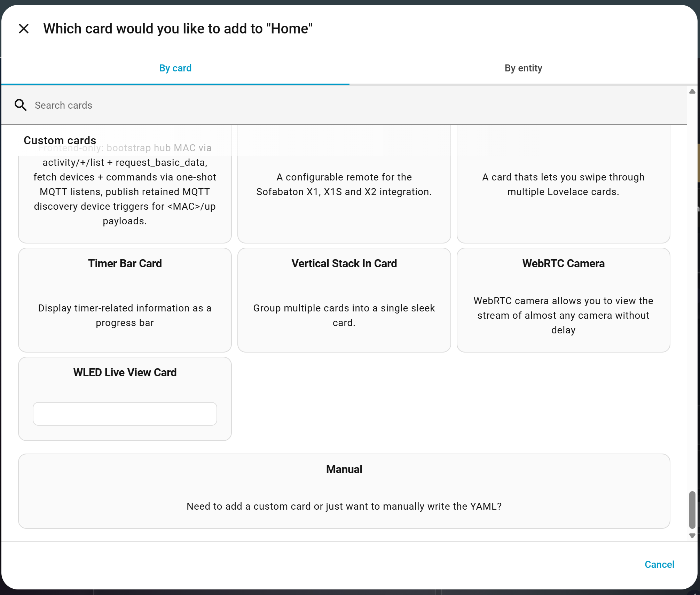Click the Custom cards section heading
The width and height of the screenshot is (700, 595).
click(x=60, y=140)
